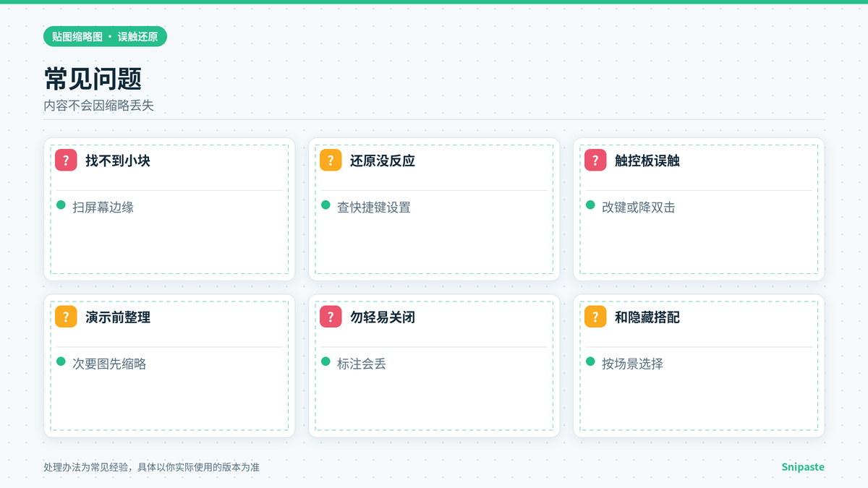Click the text 按场景选择
This screenshot has width=868, height=488.
[633, 364]
